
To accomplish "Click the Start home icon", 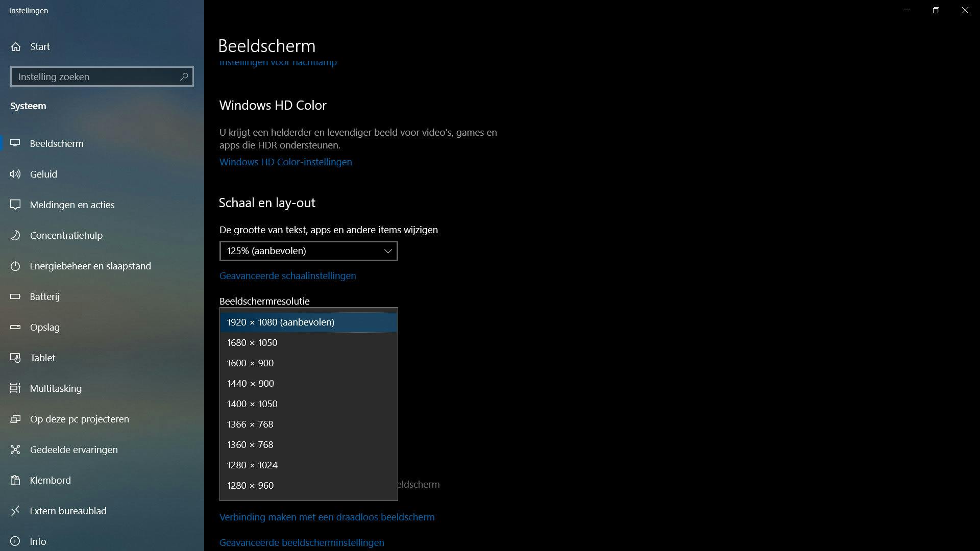I will click(16, 46).
